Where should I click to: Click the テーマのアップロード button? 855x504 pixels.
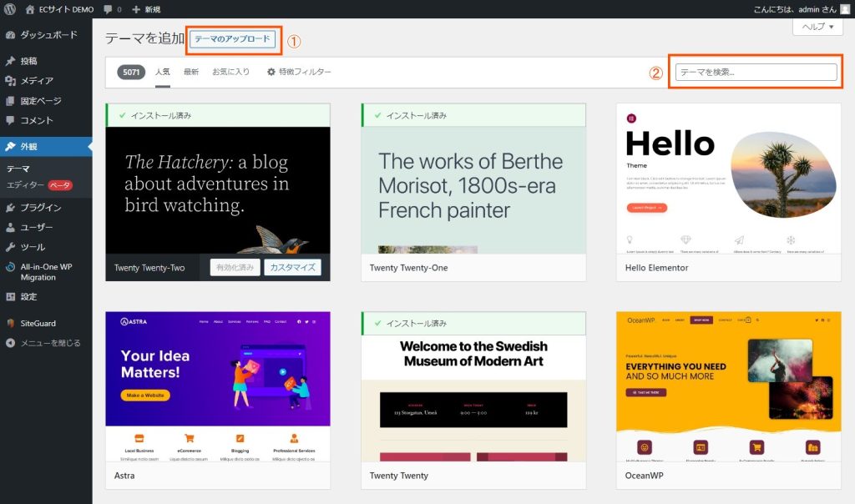233,39
